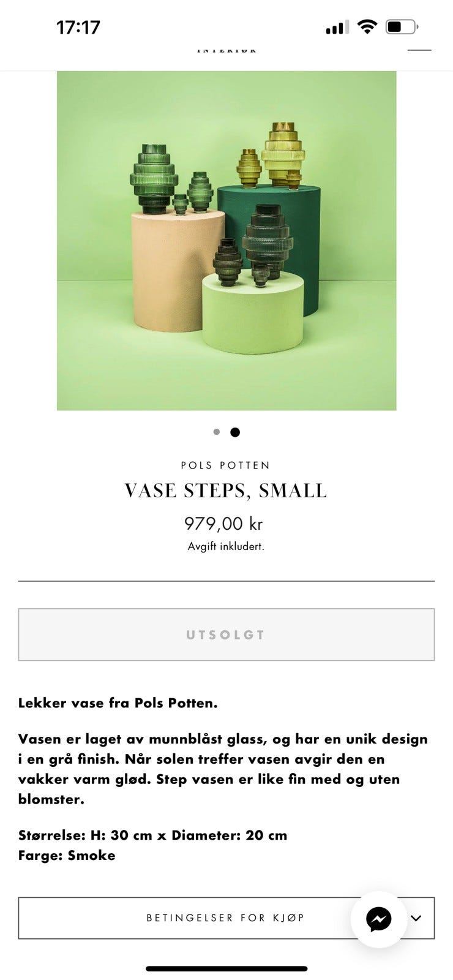Viewport: 453px width, 980px height.
Task: Open the hamburger menu at top right
Action: (x=419, y=49)
